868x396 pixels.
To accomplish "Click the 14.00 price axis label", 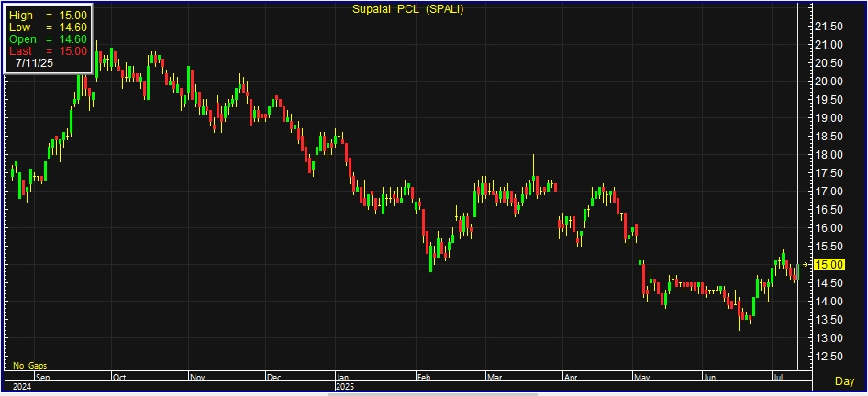I will 829,302.
